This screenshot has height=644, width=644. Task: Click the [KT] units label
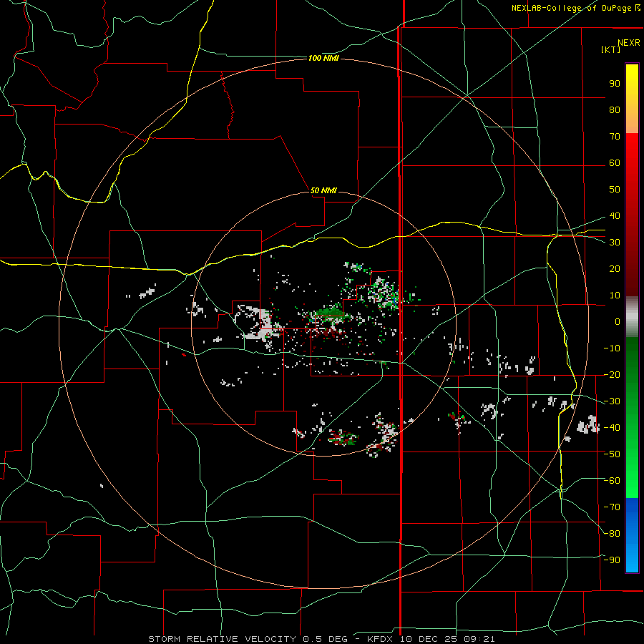pos(611,49)
